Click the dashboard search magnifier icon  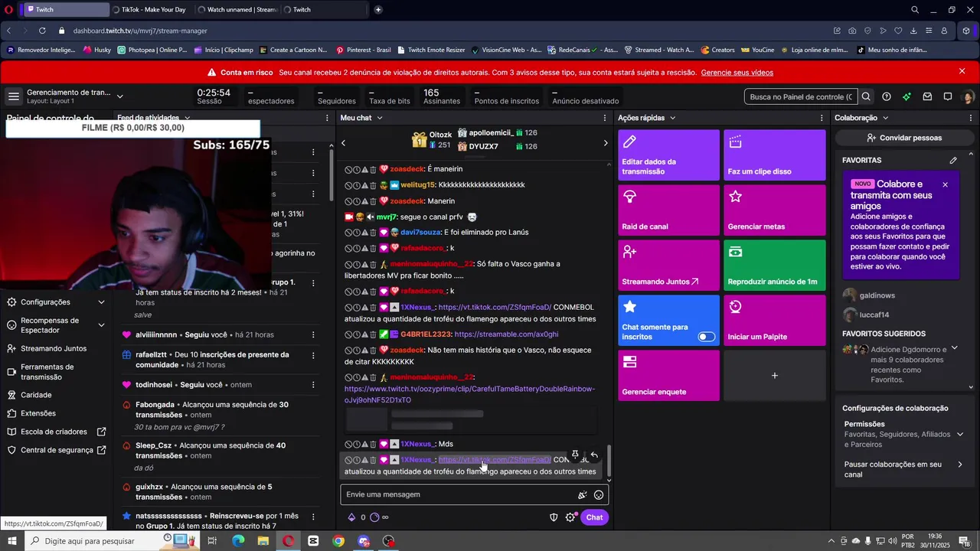[x=866, y=96]
